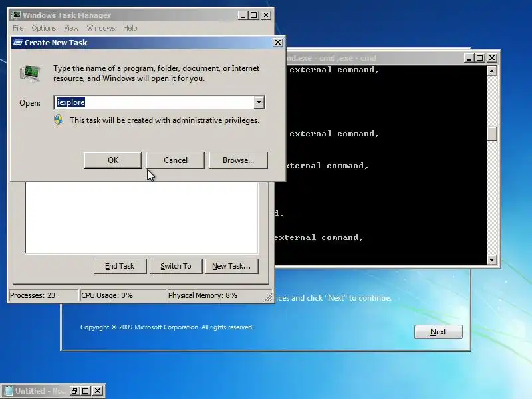Restore the minimized Untitled Notepad window

(x=74, y=391)
